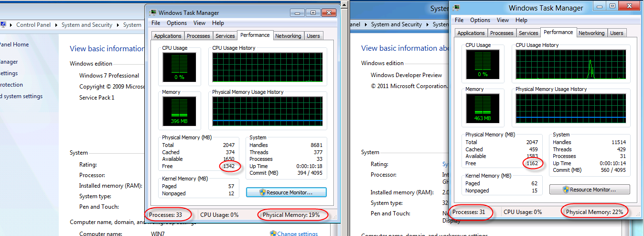The width and height of the screenshot is (644, 236).
Task: Switch to Services tab in right Task Manager
Action: (x=528, y=33)
